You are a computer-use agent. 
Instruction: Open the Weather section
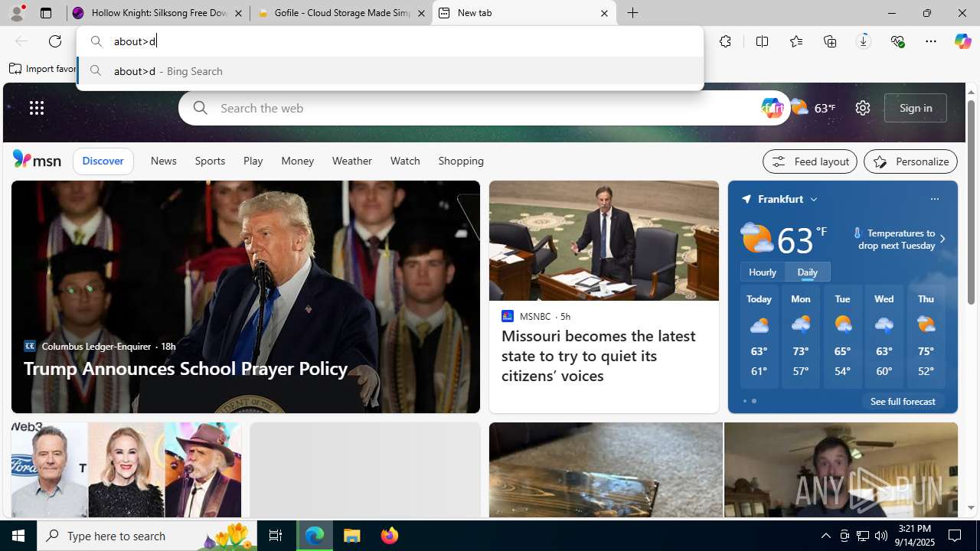[352, 161]
